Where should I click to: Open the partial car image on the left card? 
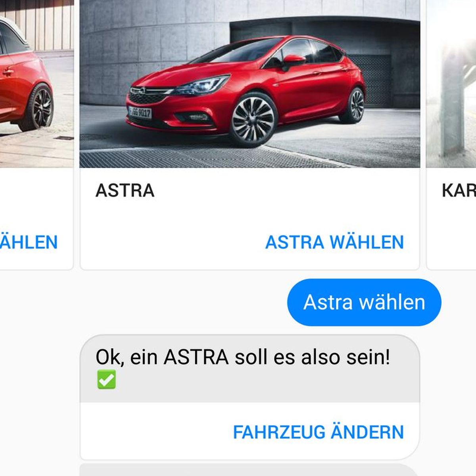(x=36, y=84)
